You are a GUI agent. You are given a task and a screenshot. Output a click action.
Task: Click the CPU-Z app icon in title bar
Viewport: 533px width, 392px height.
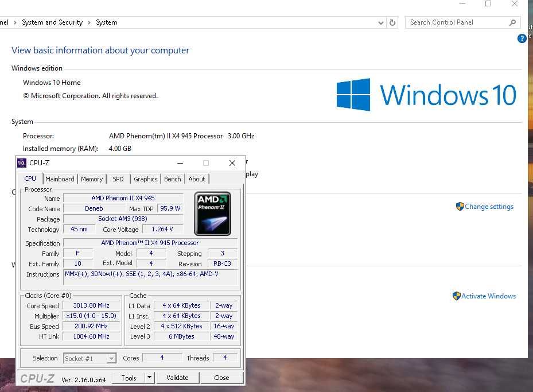pos(22,163)
